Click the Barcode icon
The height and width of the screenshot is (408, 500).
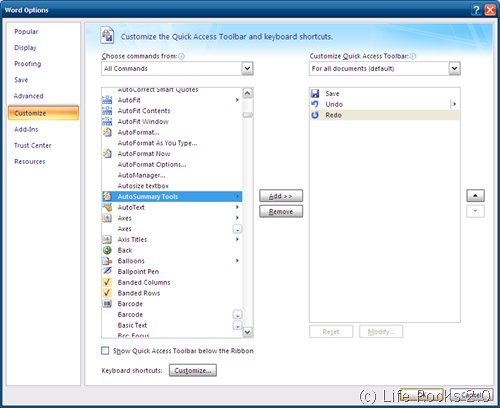coord(107,304)
